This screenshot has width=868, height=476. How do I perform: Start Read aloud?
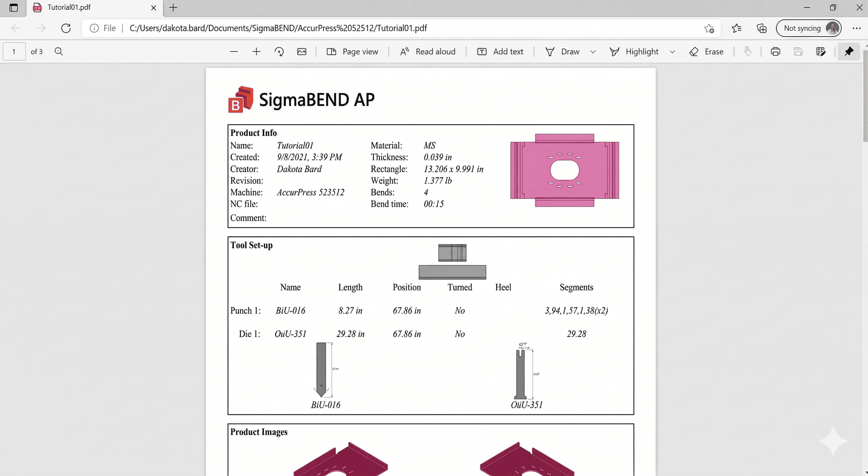(428, 51)
